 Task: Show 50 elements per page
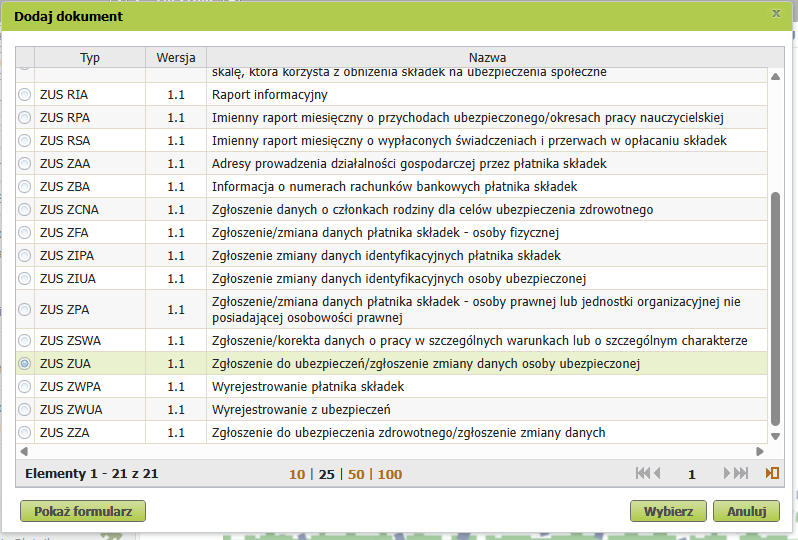[356, 474]
